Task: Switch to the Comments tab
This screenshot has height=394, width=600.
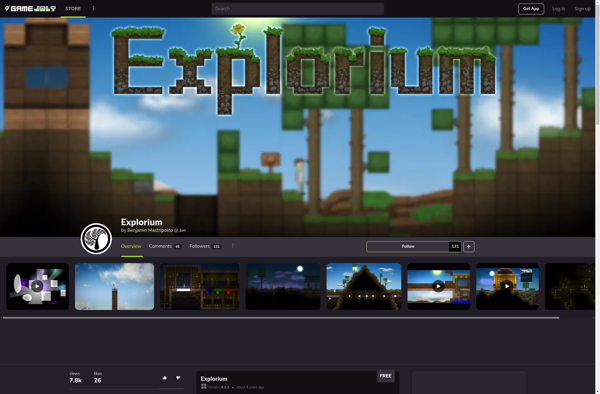Action: [x=165, y=246]
